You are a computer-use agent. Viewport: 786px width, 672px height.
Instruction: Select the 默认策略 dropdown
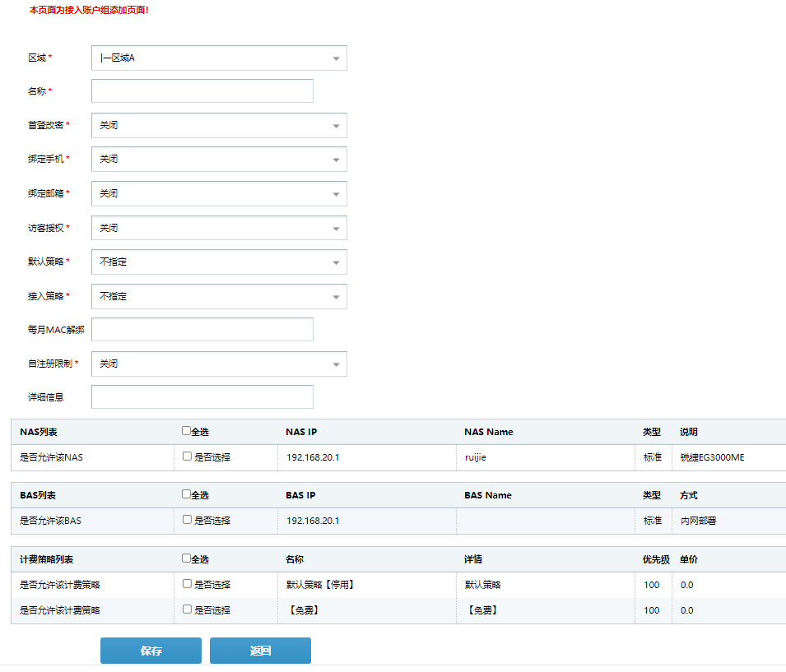[x=219, y=262]
